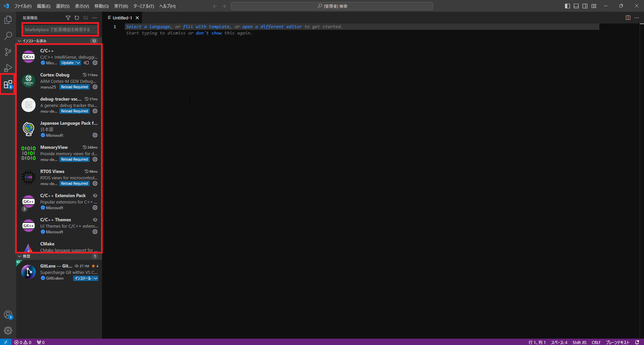The height and width of the screenshot is (345, 644).
Task: Open the Explorer view in activity bar
Action: (x=8, y=20)
